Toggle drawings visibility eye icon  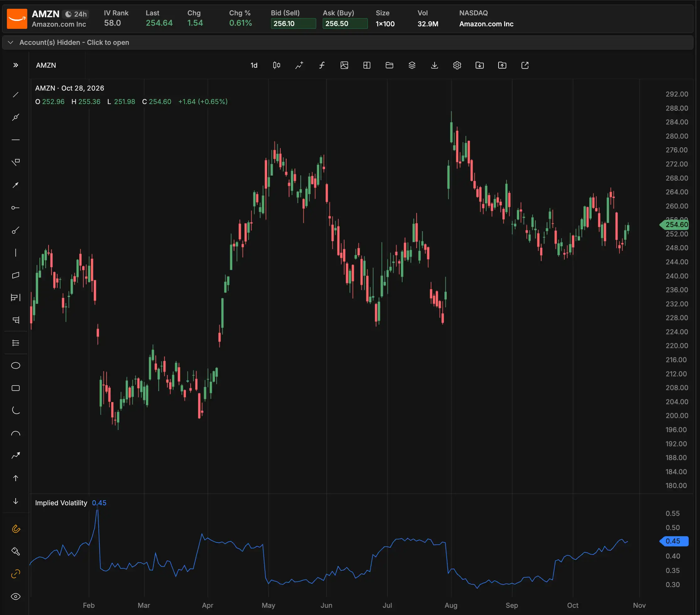(x=15, y=597)
